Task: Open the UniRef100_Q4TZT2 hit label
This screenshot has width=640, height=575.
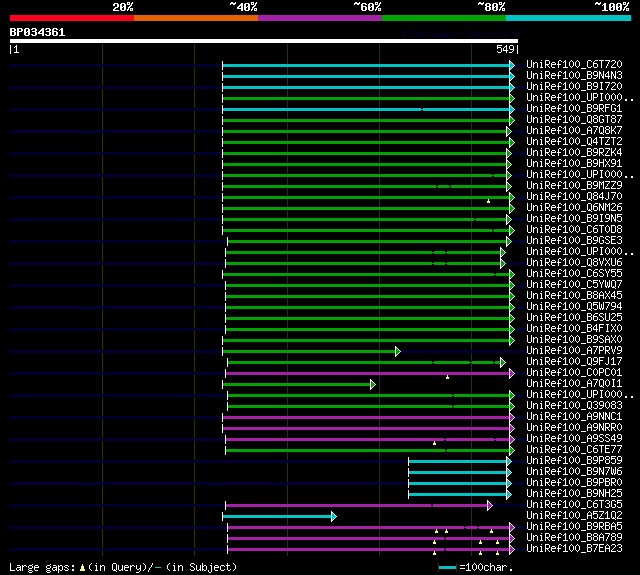Action: [x=574, y=142]
